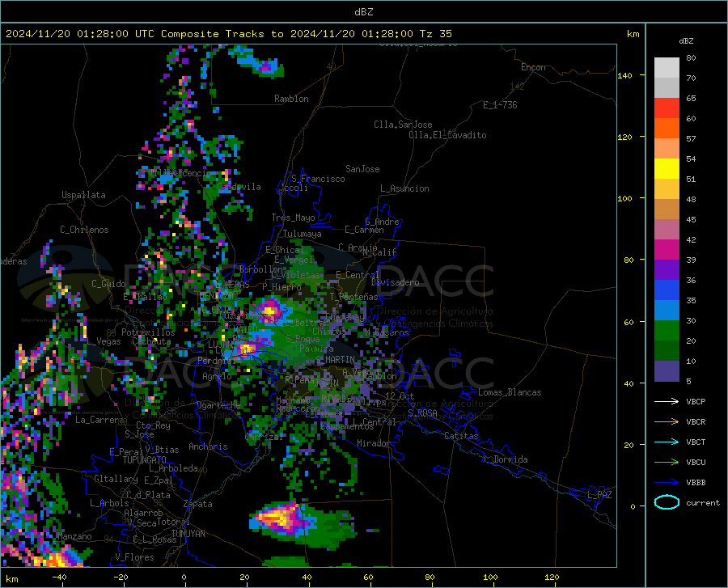
Task: Click the Lomas_Blancas map label
Action: [510, 392]
